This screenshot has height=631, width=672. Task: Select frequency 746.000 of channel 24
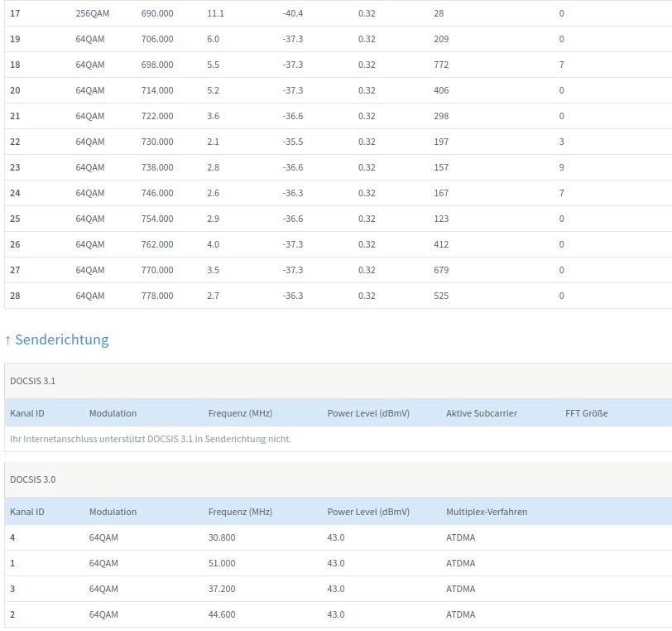157,194
